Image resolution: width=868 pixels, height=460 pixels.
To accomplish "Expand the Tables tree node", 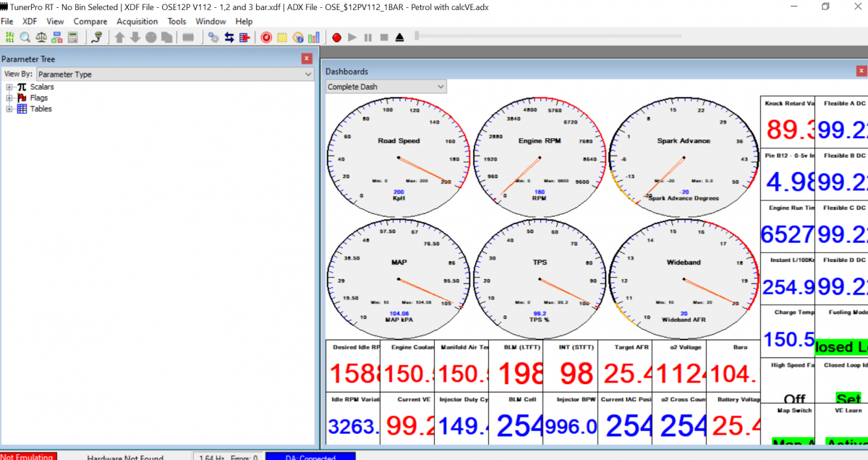I will point(9,109).
